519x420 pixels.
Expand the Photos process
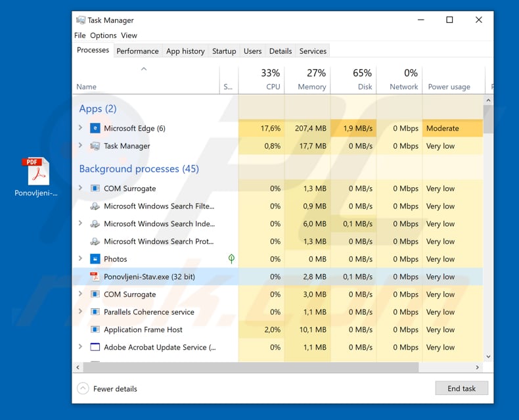click(80, 258)
